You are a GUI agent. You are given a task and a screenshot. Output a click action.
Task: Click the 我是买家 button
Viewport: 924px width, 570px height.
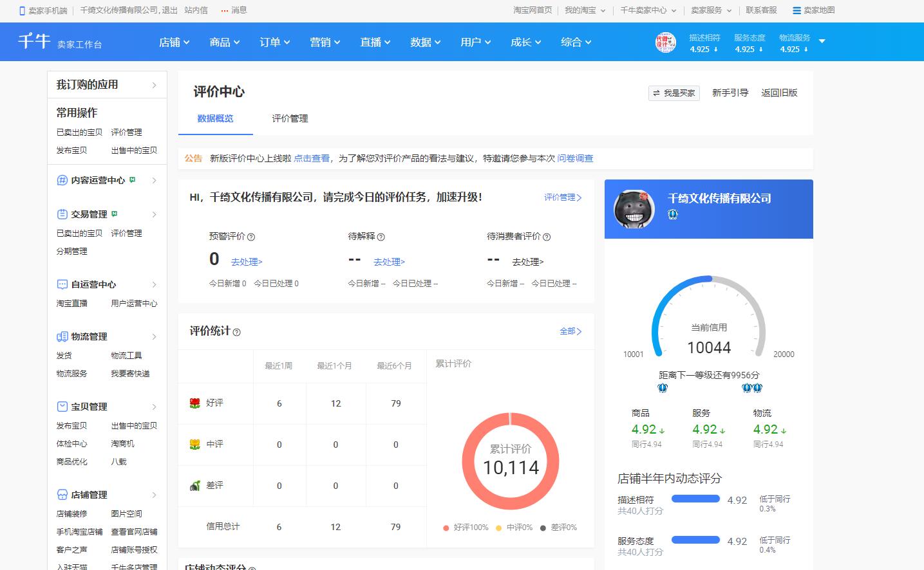tap(674, 93)
